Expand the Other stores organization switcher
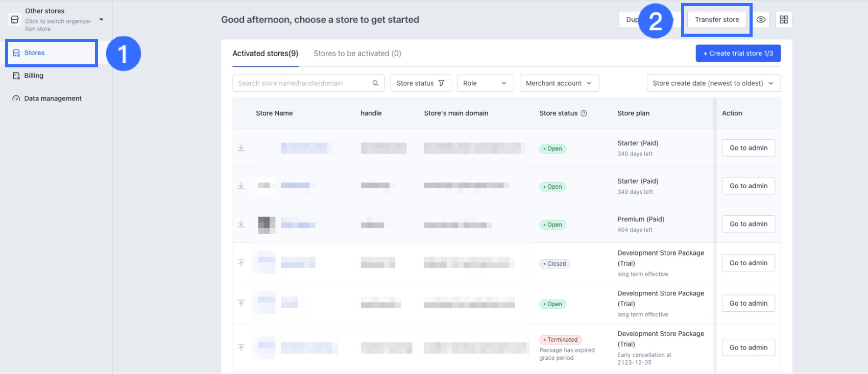The width and height of the screenshot is (868, 374). (101, 19)
